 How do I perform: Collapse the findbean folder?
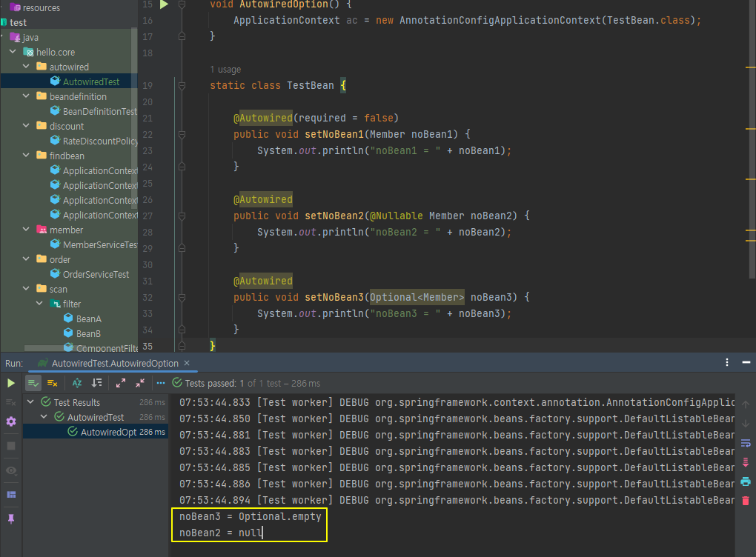(x=26, y=156)
